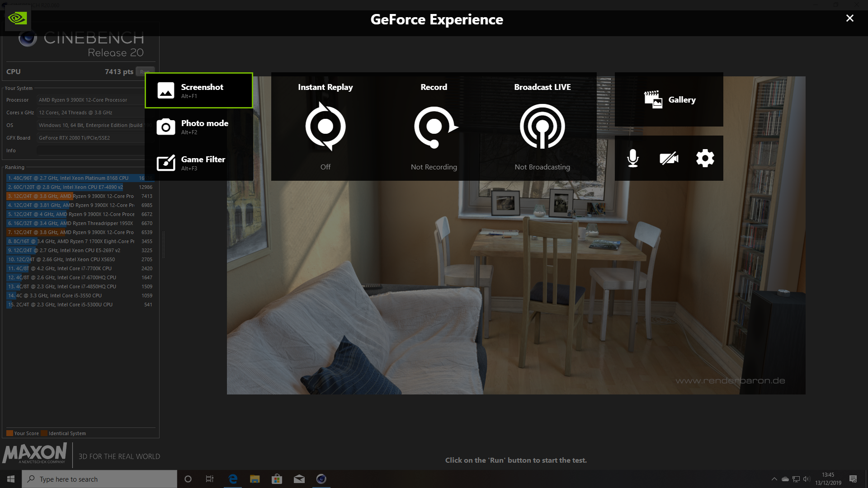The width and height of the screenshot is (868, 488).
Task: Click the Instant Replay circular icon
Action: point(325,127)
